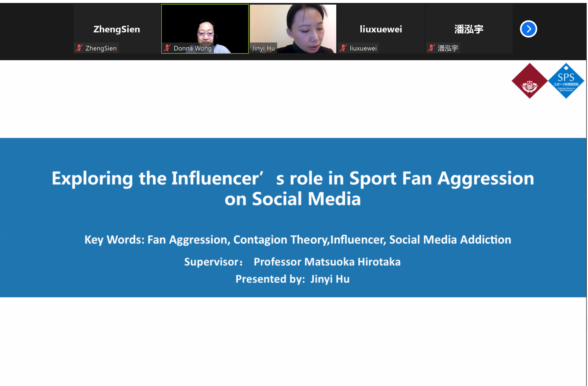Viewport: 588px width, 386px height.
Task: Click the Donna Wong name label
Action: pyautogui.click(x=192, y=48)
